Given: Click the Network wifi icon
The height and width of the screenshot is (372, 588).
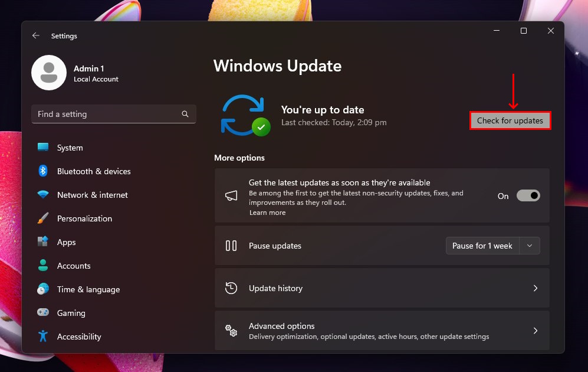Looking at the screenshot, I should [x=43, y=194].
